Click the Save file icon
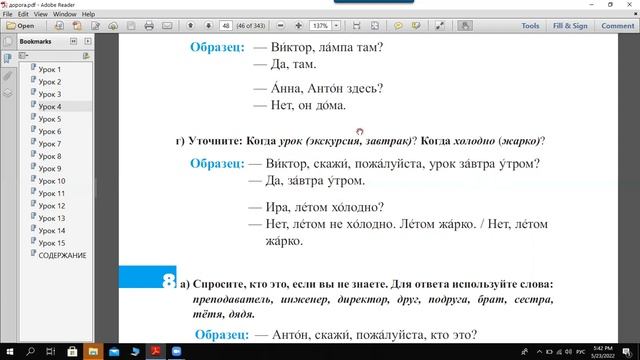 point(131,26)
